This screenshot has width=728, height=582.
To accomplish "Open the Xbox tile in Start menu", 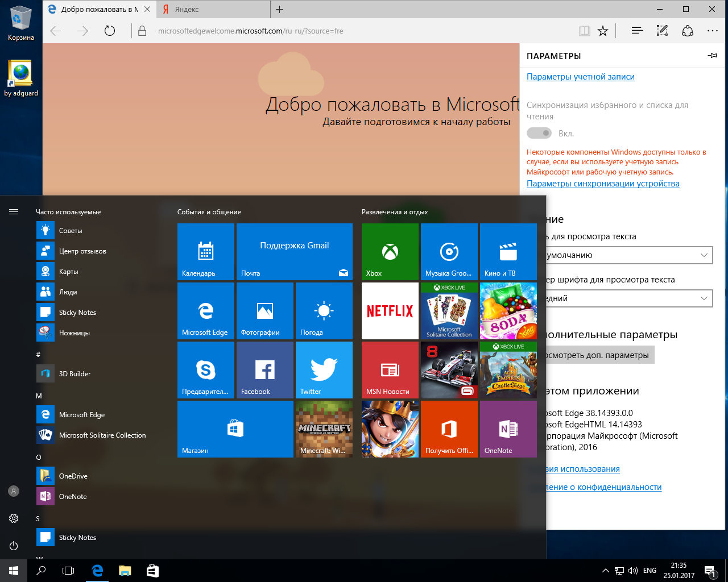I will [390, 252].
